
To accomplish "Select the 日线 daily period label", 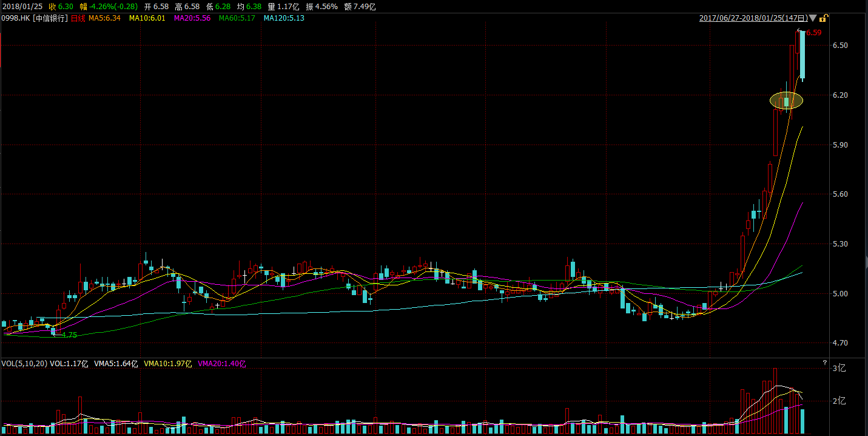I will click(x=78, y=18).
